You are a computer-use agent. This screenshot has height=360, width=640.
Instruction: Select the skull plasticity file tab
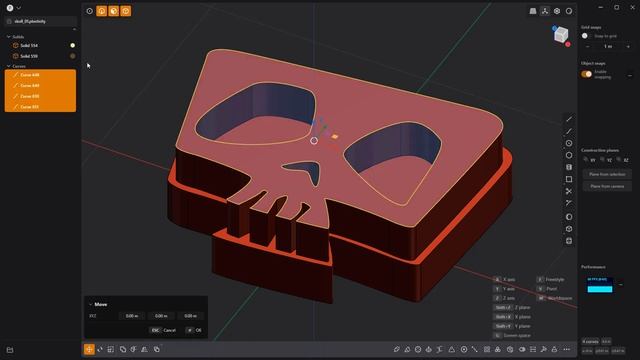point(40,21)
